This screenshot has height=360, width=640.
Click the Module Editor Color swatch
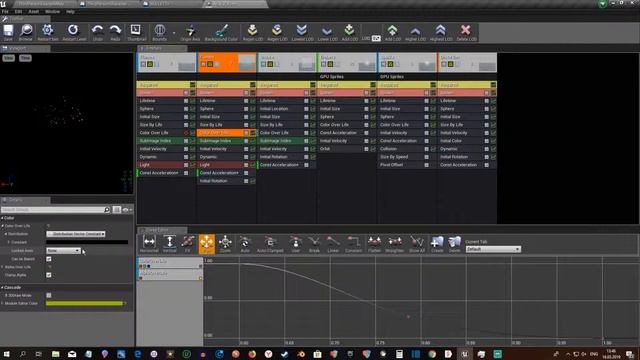tap(84, 303)
